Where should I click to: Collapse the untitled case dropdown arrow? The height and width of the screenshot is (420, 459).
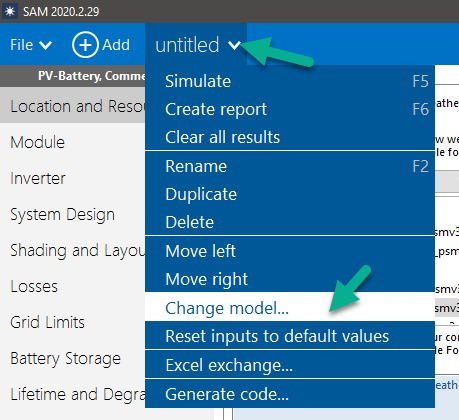(234, 45)
